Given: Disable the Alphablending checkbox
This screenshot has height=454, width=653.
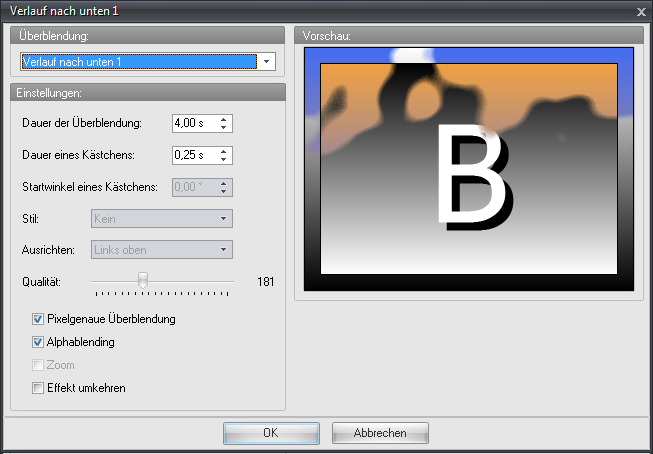Looking at the screenshot, I should tap(38, 342).
